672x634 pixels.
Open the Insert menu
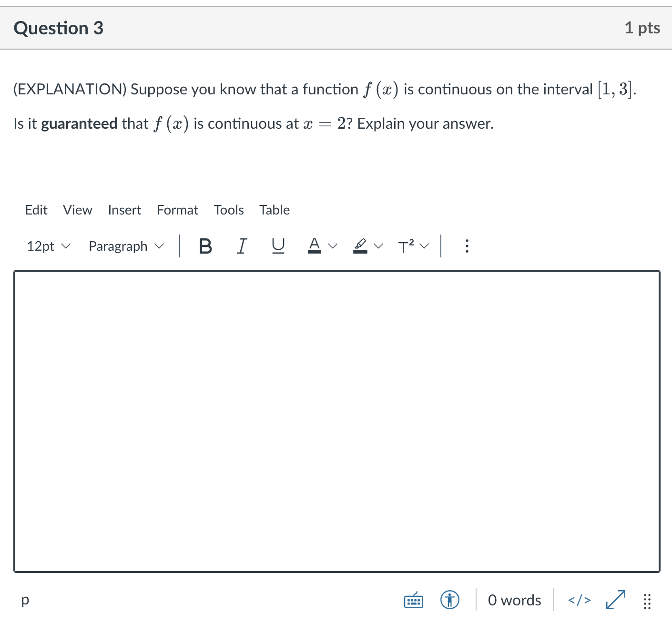point(124,210)
